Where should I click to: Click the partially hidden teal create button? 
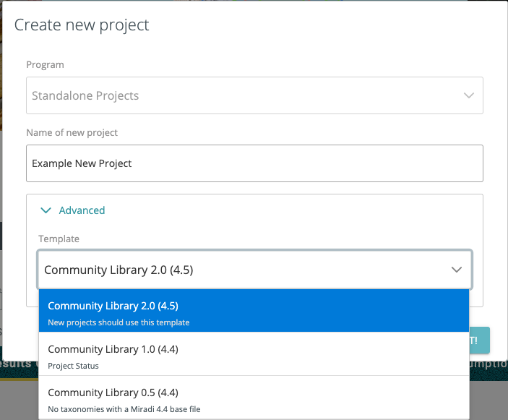480,339
